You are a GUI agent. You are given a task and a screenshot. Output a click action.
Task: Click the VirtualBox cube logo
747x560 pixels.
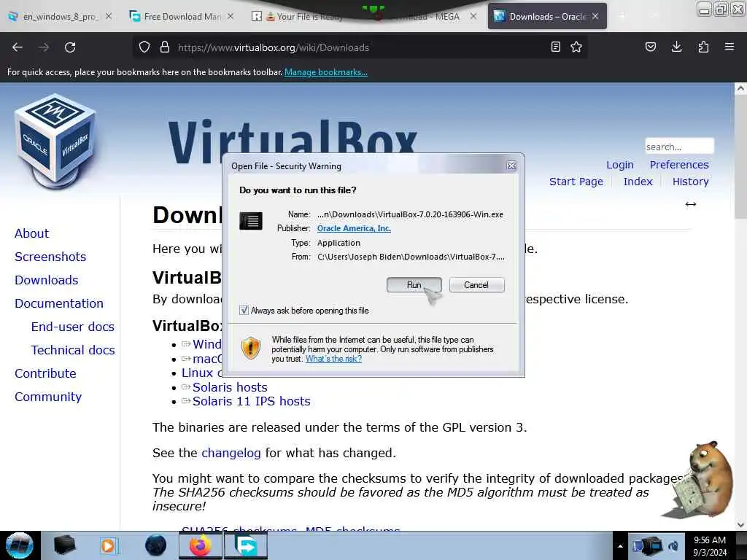55,141
